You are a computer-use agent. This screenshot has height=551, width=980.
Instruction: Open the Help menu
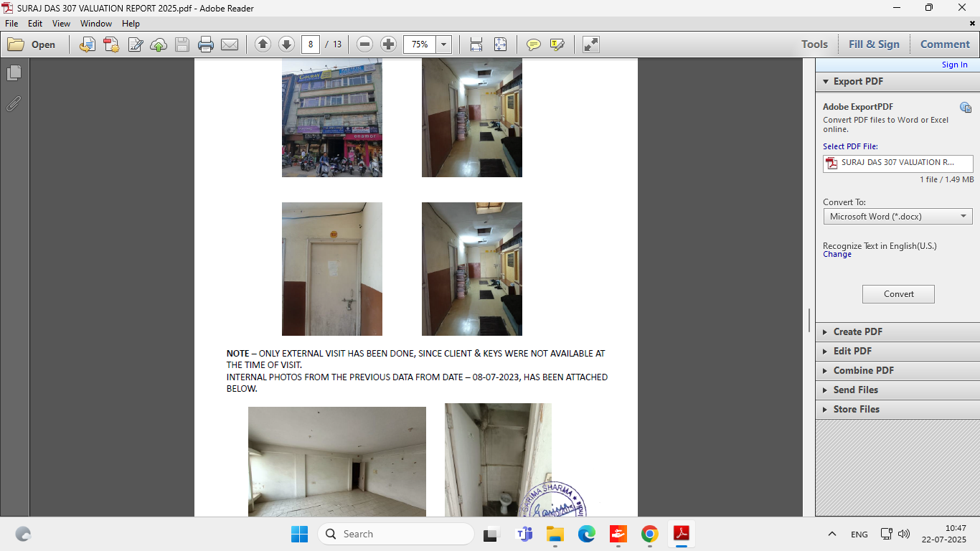131,24
